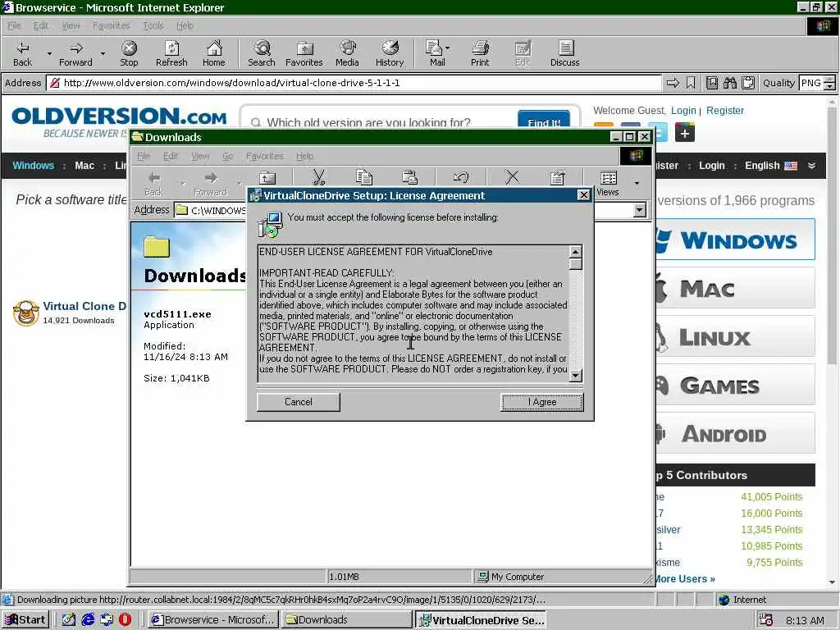The width and height of the screenshot is (840, 630).
Task: Click the Properties icon in Downloads toolbar
Action: [x=558, y=177]
